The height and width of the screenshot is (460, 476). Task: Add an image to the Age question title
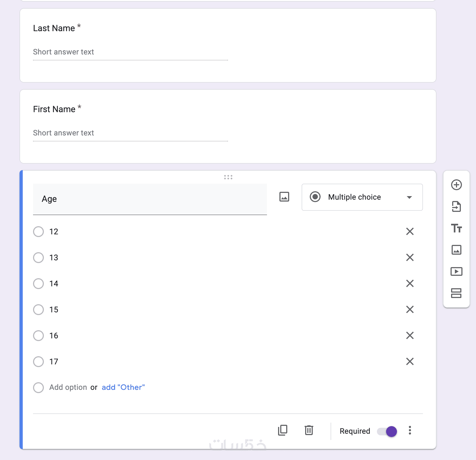(284, 197)
